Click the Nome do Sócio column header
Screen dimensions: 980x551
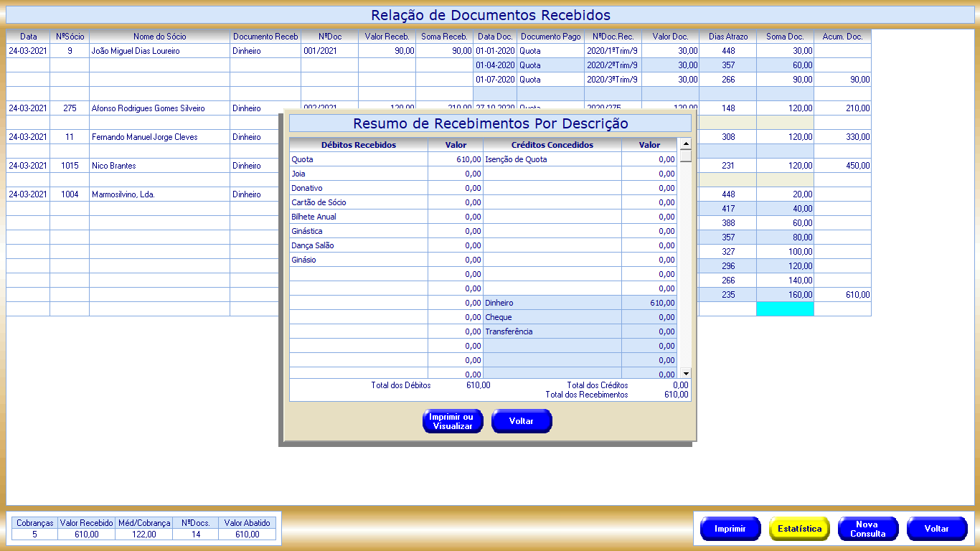tap(159, 37)
